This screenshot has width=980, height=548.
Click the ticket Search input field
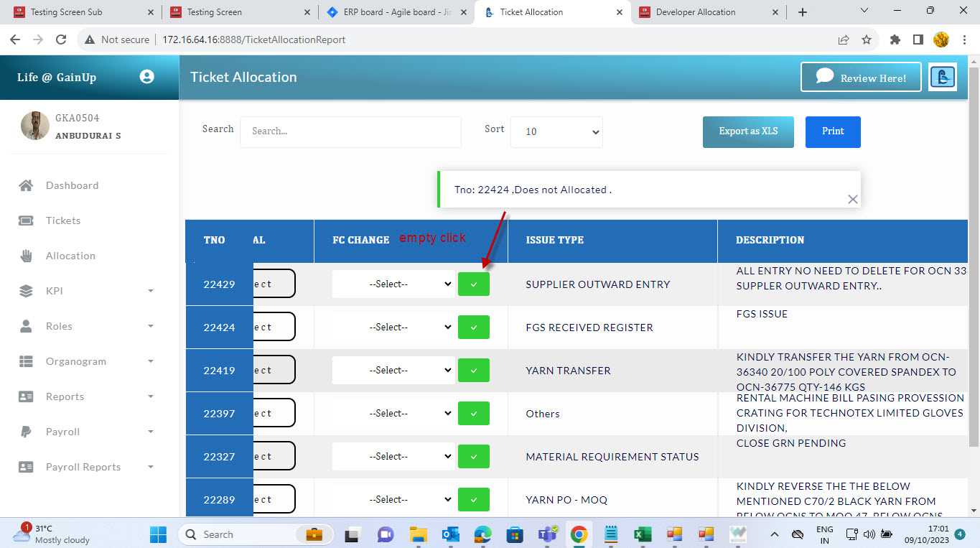pos(350,132)
